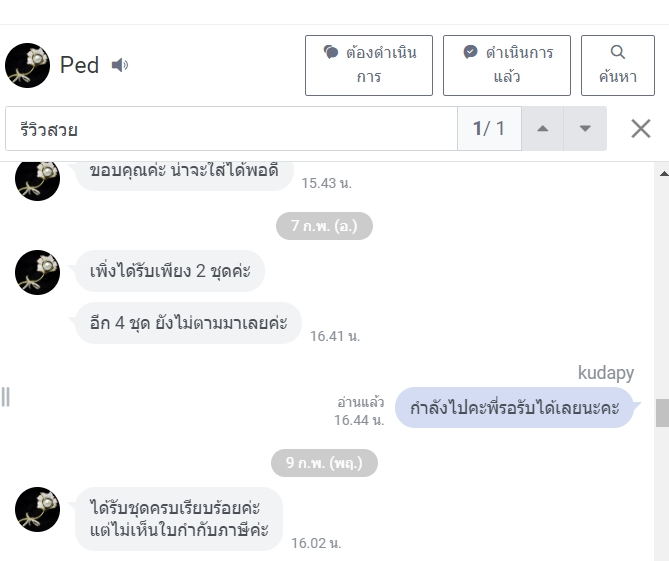Click the 1/1 search result counter
The width and height of the screenshot is (669, 561).
pyautogui.click(x=489, y=128)
